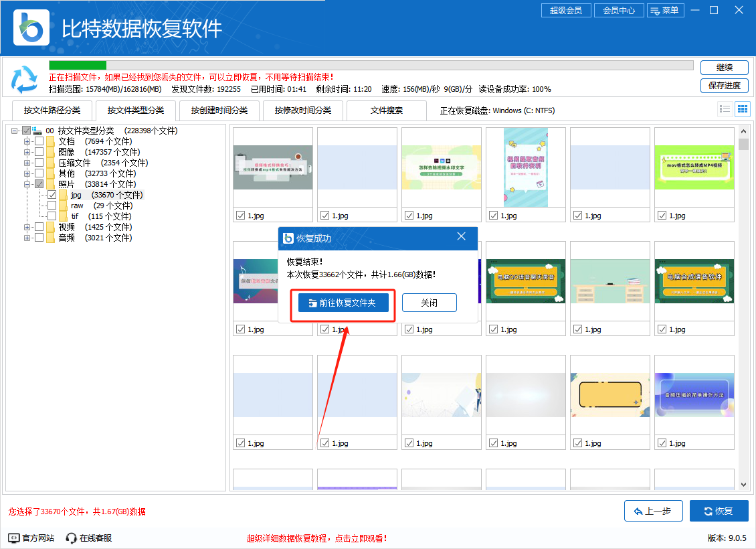Click the list view icon
The height and width of the screenshot is (549, 756).
[x=725, y=109]
